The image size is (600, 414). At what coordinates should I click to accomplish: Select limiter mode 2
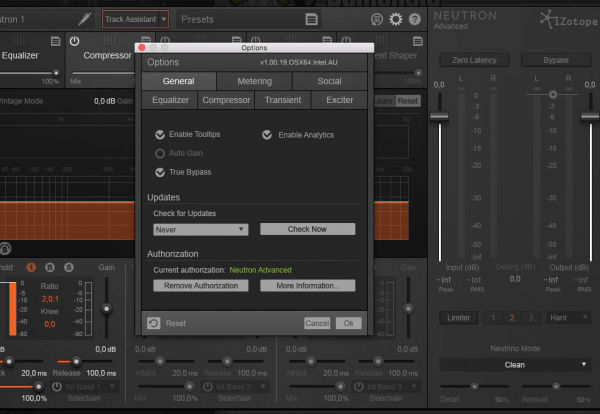[x=512, y=318]
